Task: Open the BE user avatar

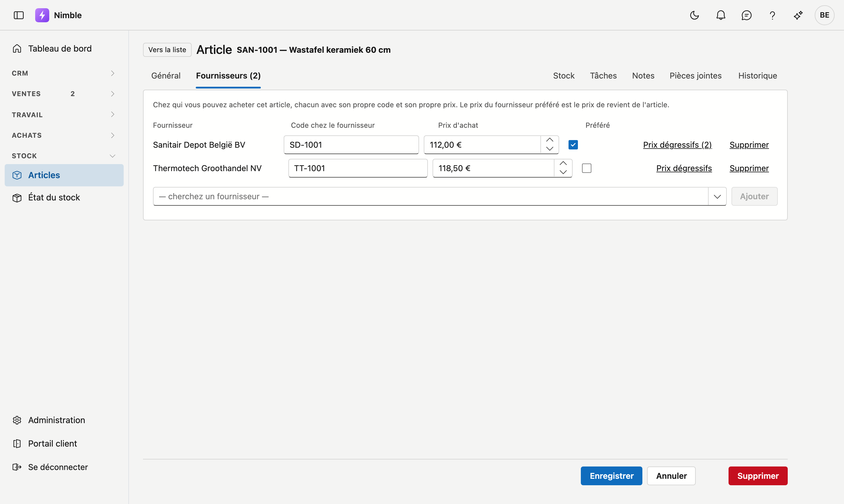Action: coord(824,15)
